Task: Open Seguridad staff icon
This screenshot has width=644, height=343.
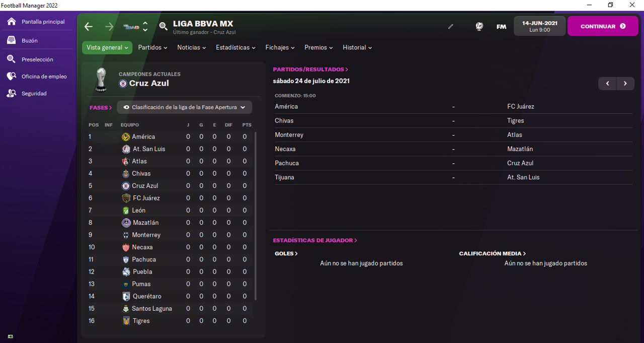Action: coord(11,94)
